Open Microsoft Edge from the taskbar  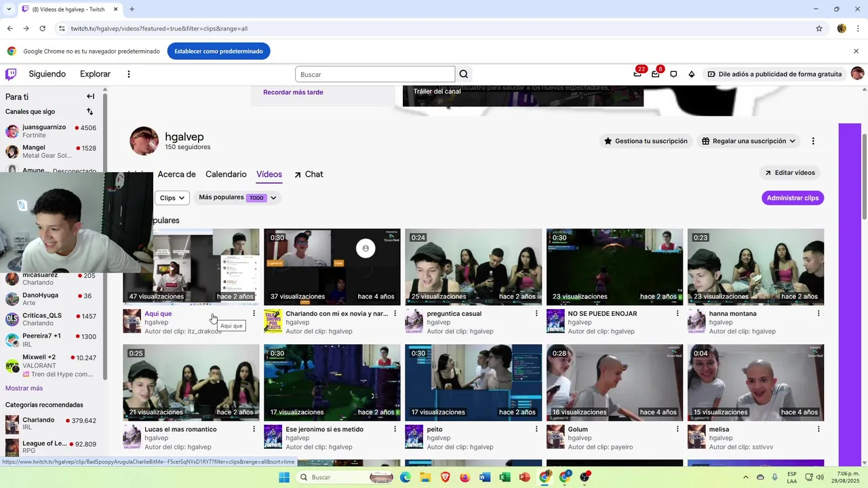pos(405,477)
